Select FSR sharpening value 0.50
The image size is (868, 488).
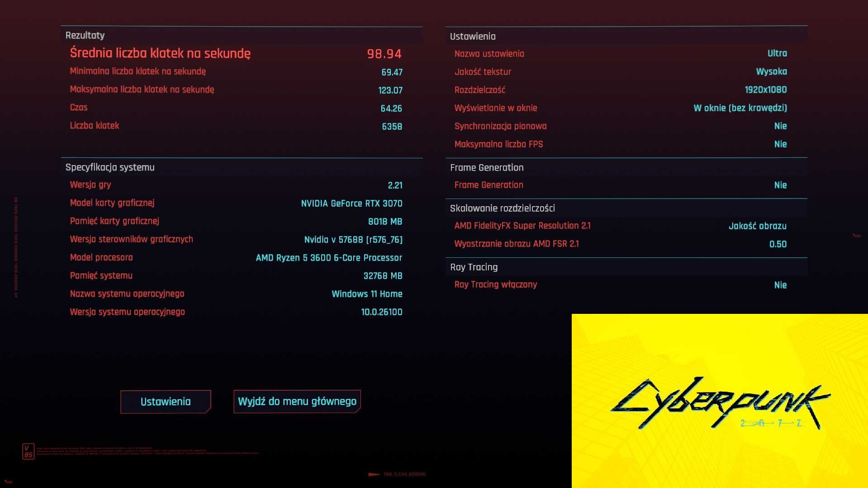[778, 244]
